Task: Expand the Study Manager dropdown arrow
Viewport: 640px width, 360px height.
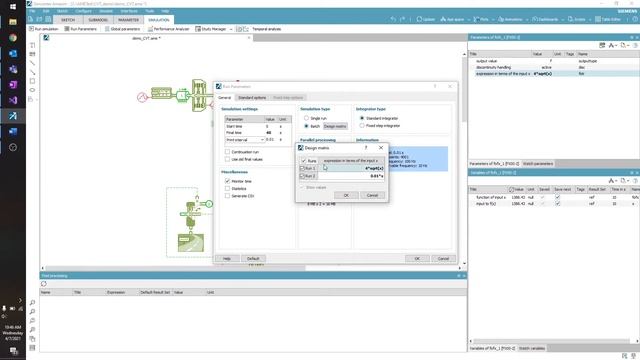Action: 231,29
